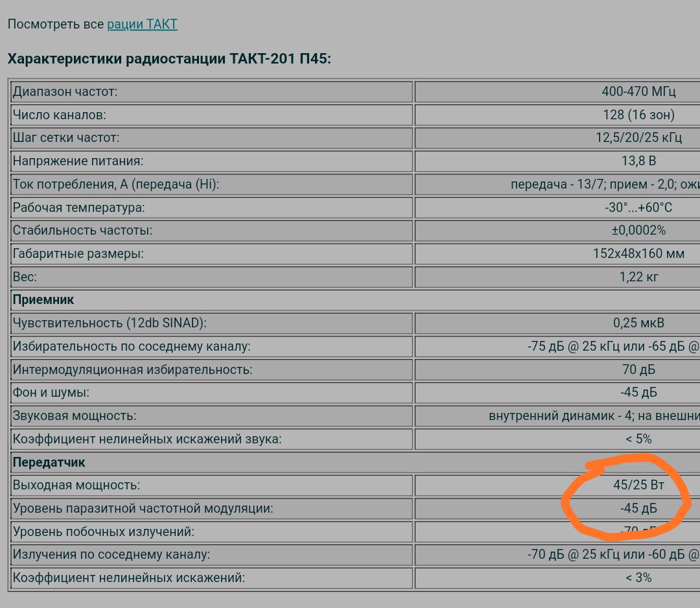Click the '400-470 МГц' value cell
The height and width of the screenshot is (608, 700).
(638, 91)
